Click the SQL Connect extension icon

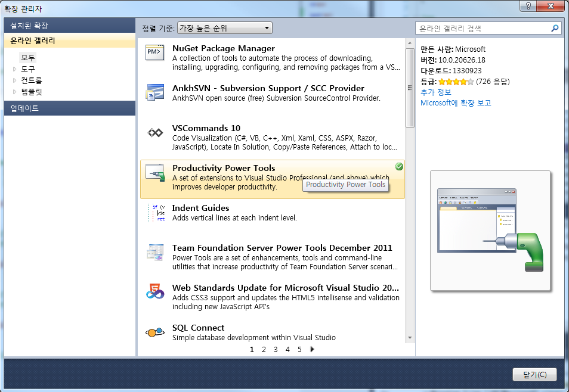154,332
